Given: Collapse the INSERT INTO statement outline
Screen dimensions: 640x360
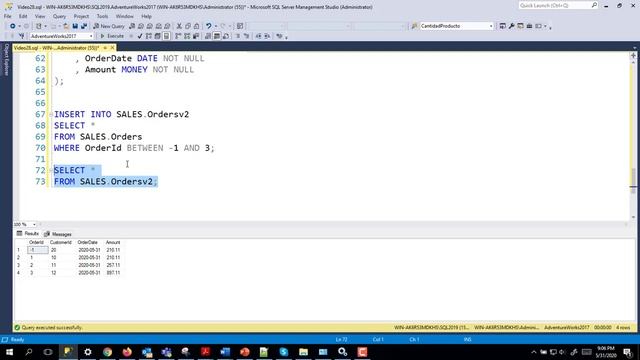Looking at the screenshot, I should [x=51, y=115].
